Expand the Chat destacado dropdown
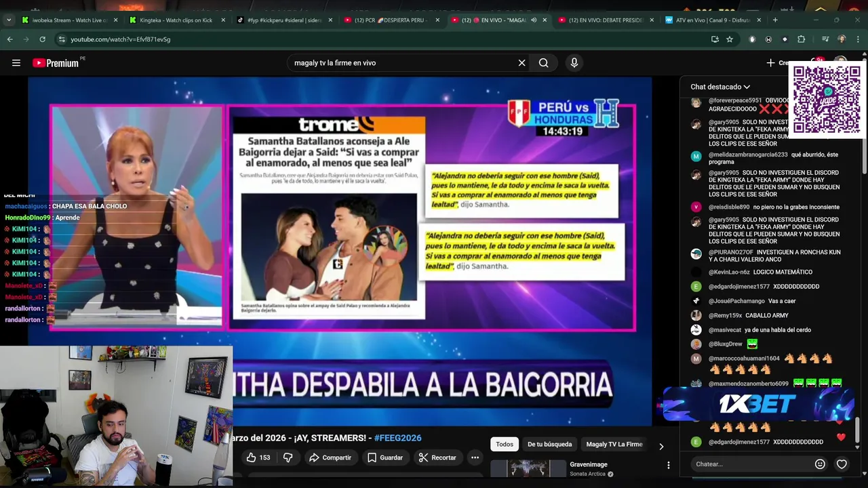The width and height of the screenshot is (868, 488). [x=720, y=87]
